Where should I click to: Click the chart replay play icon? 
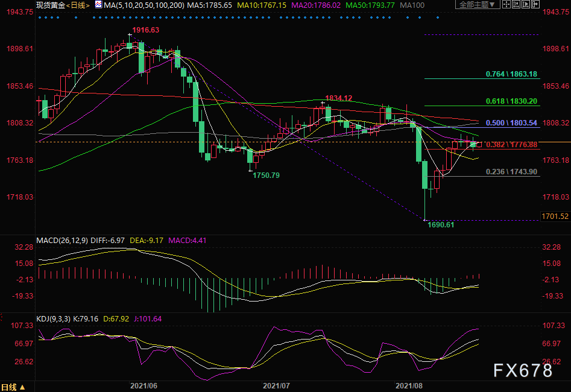[x=526, y=5]
